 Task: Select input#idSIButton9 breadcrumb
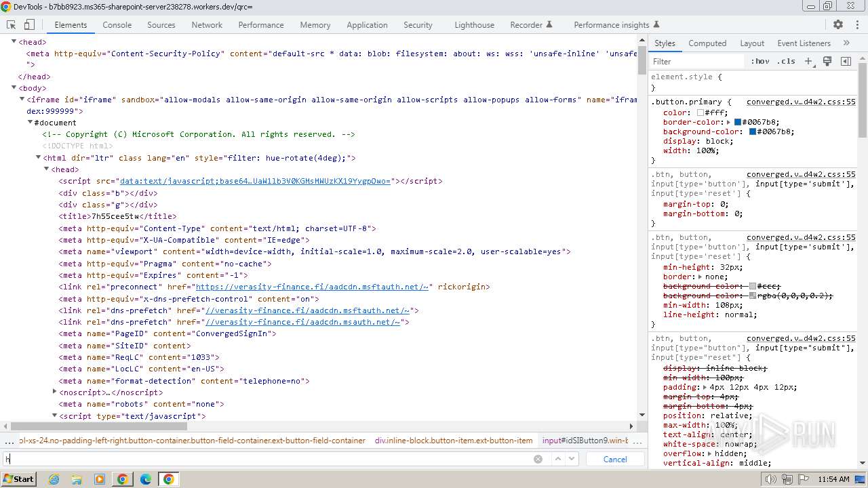point(585,441)
